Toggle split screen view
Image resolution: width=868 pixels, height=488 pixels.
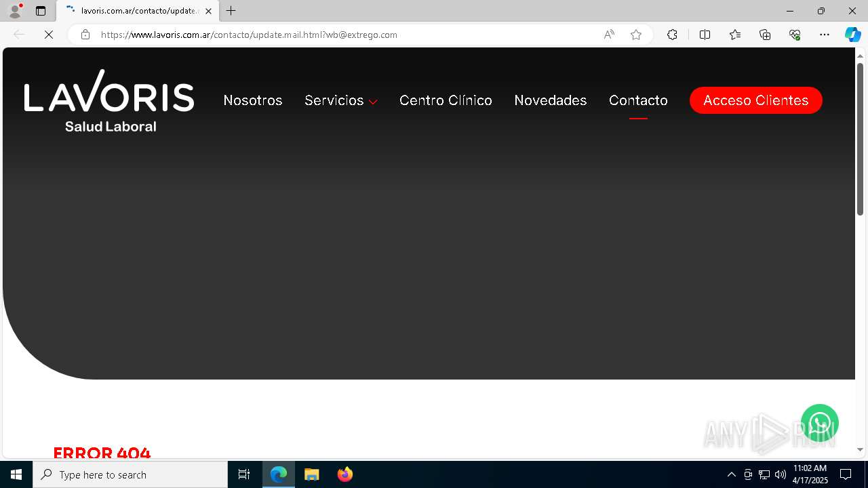pos(705,35)
